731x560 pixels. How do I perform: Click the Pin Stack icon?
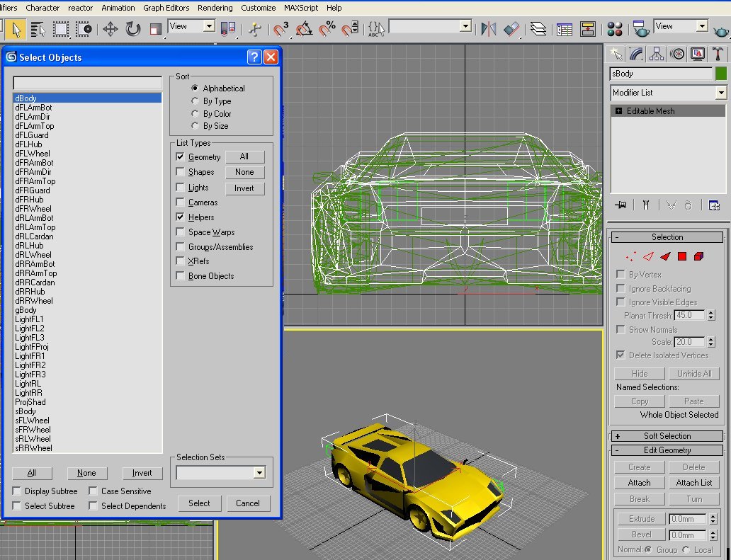[x=621, y=205]
